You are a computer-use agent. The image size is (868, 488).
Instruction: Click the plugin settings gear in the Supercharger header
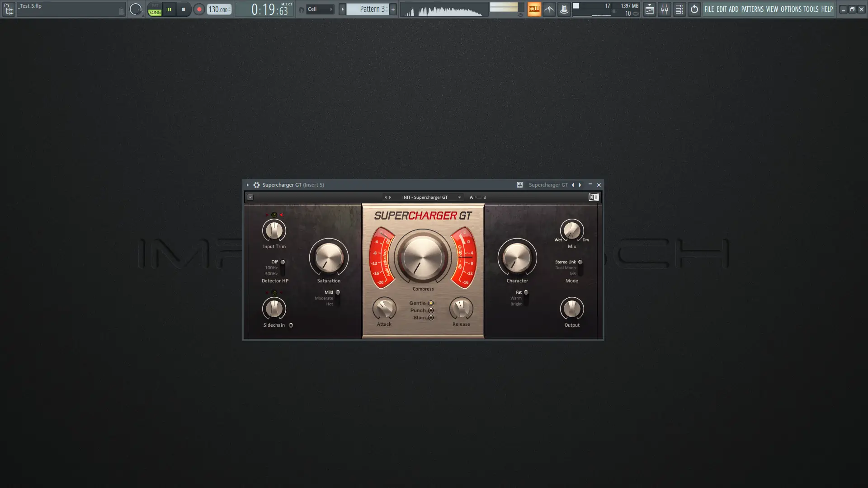coord(256,185)
